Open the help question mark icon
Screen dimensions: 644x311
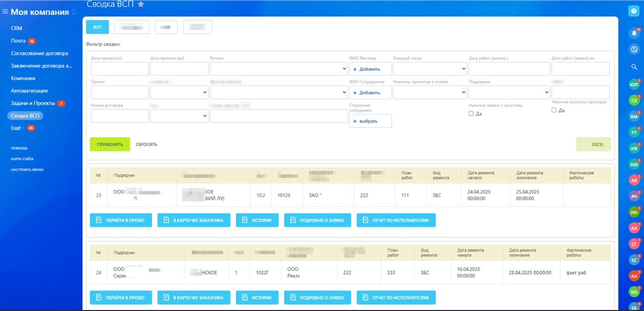coord(634,11)
